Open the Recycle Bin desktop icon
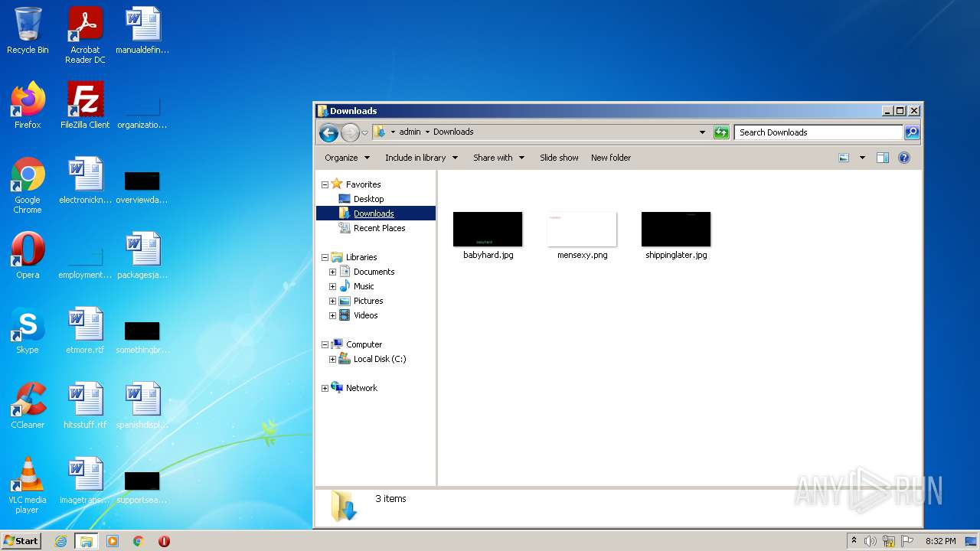This screenshot has height=551, width=980. click(28, 31)
